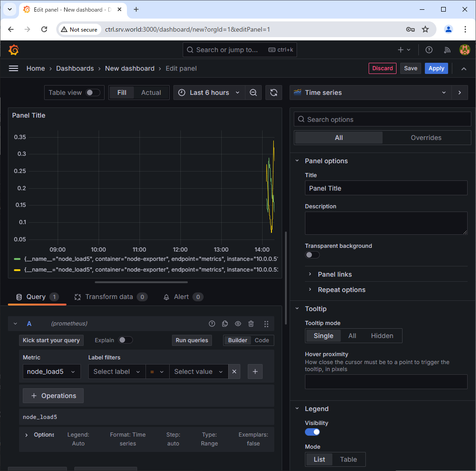Open the Last 6 hours time picker
Image resolution: width=476 pixels, height=471 pixels.
point(210,93)
